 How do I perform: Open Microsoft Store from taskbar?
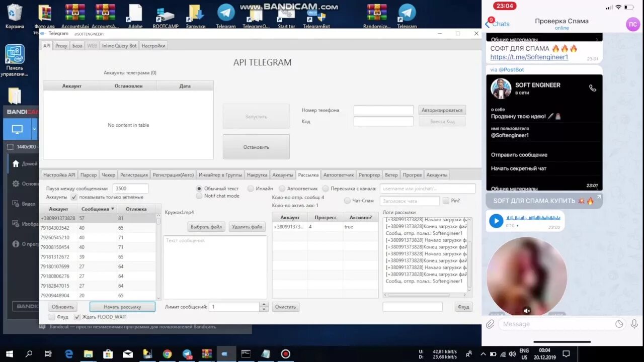108,354
